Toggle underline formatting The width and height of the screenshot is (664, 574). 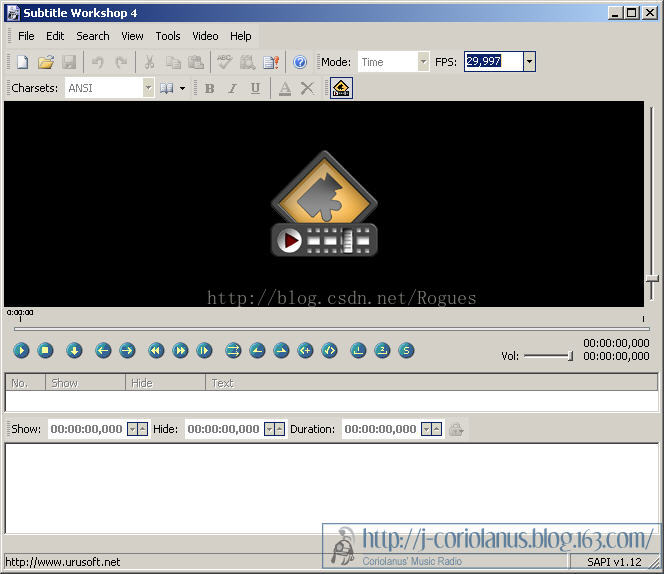(255, 88)
